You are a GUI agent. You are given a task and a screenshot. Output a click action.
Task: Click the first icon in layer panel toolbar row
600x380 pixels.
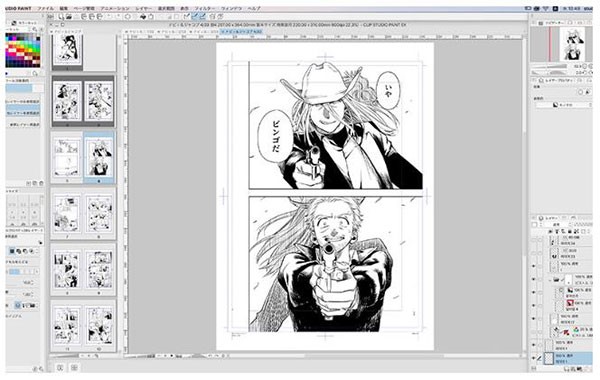(x=551, y=232)
